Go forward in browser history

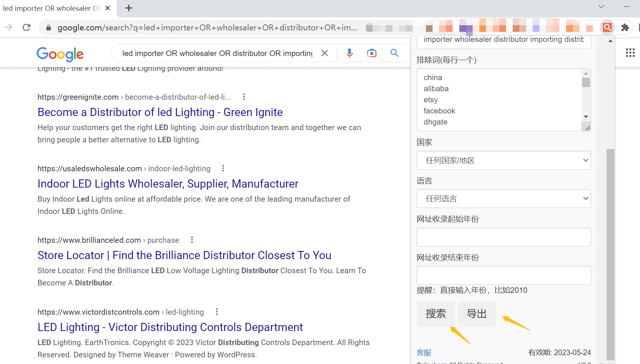click(9, 27)
